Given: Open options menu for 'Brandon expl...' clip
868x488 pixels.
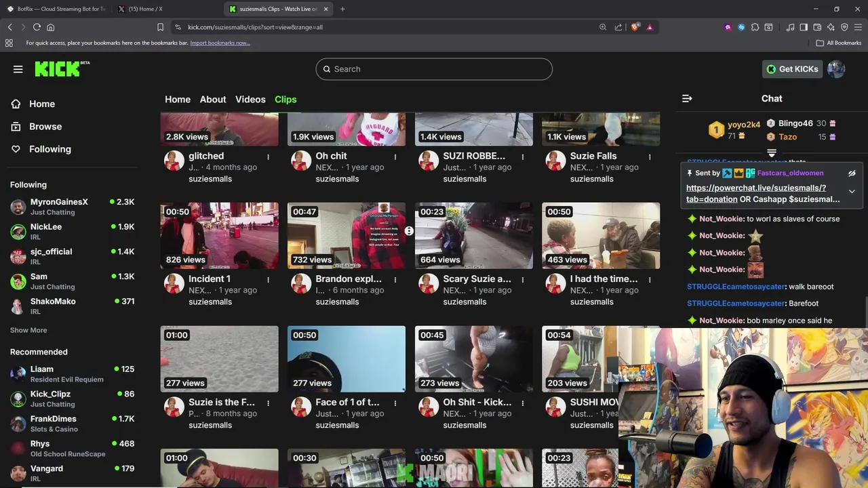Looking at the screenshot, I should point(395,279).
